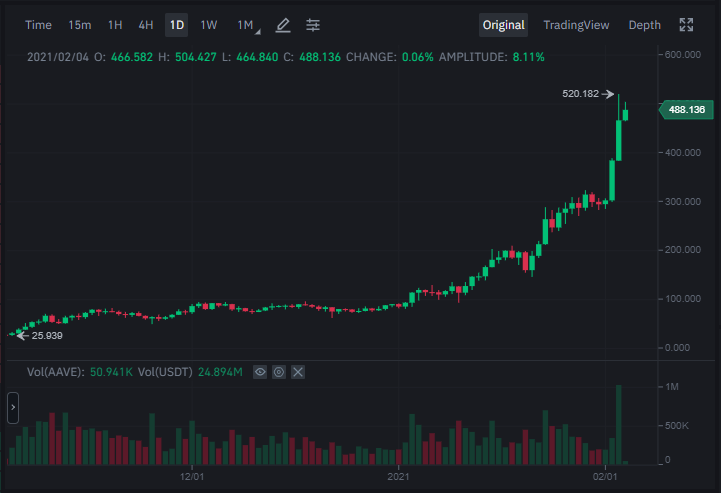
Task: Click the tallest volume bar
Action: [618, 425]
